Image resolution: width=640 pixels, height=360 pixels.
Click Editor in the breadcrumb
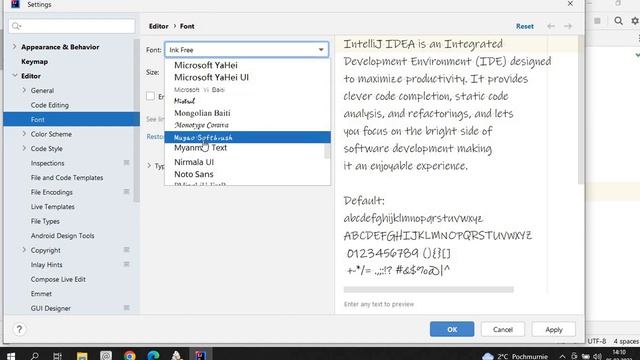pyautogui.click(x=158, y=26)
